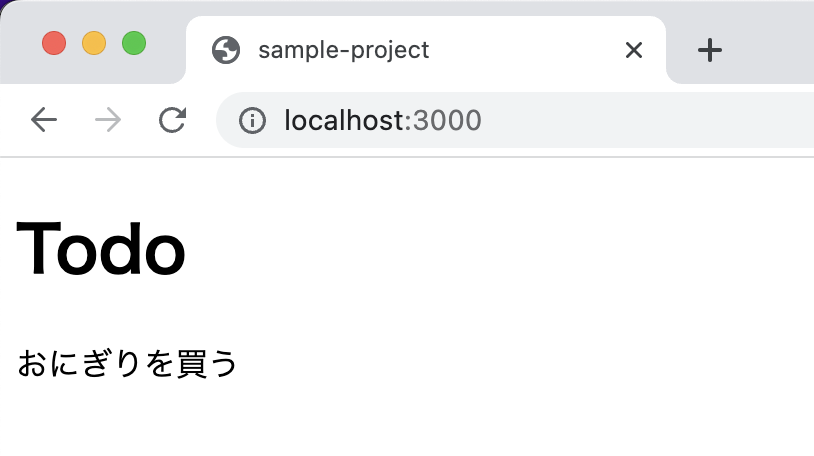
Task: Click the 3000 port number in the URL
Action: (x=447, y=120)
